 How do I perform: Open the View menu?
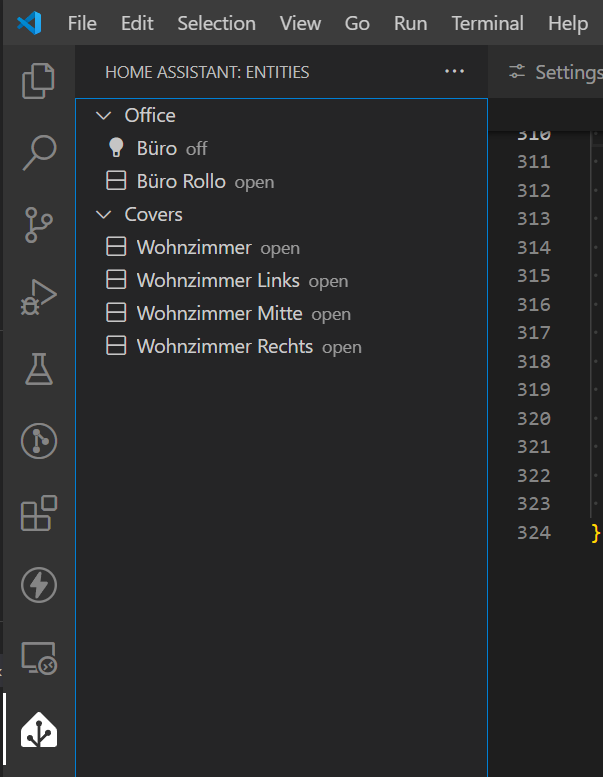point(300,23)
